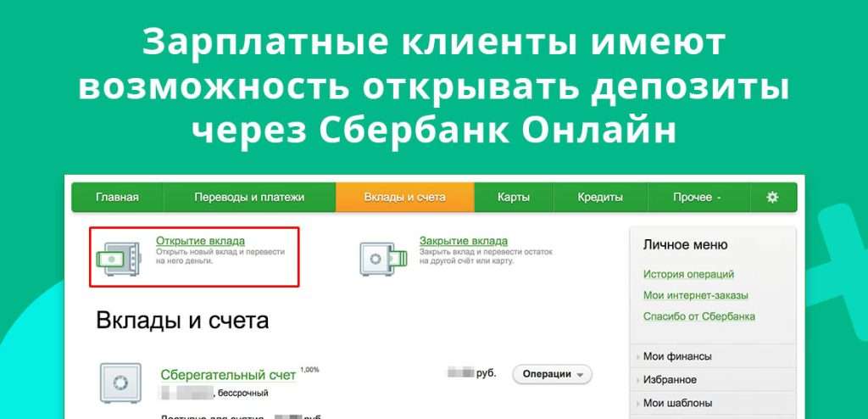The image size is (868, 419).
Task: Click the Сберегательный счет safe icon
Action: [x=120, y=383]
